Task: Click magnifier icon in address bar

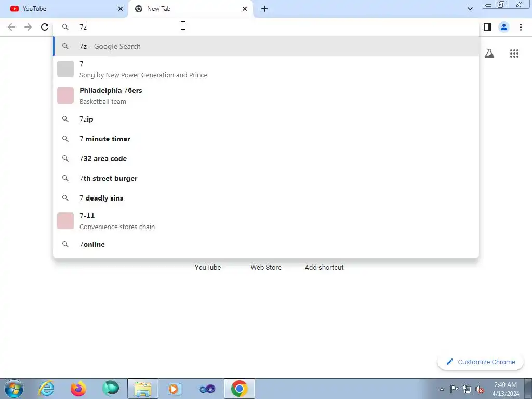Action: (65, 27)
